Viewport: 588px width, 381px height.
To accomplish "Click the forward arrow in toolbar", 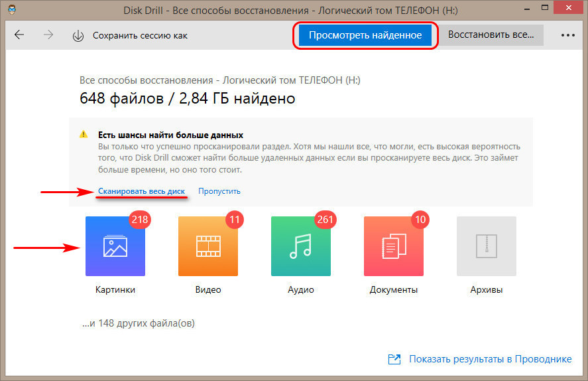I will (x=48, y=35).
